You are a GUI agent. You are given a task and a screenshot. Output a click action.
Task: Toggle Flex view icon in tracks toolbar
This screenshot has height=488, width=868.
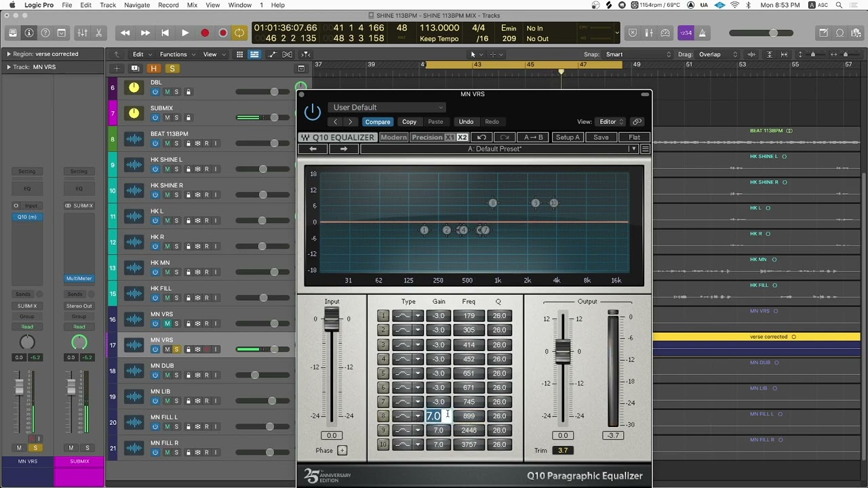pos(288,54)
